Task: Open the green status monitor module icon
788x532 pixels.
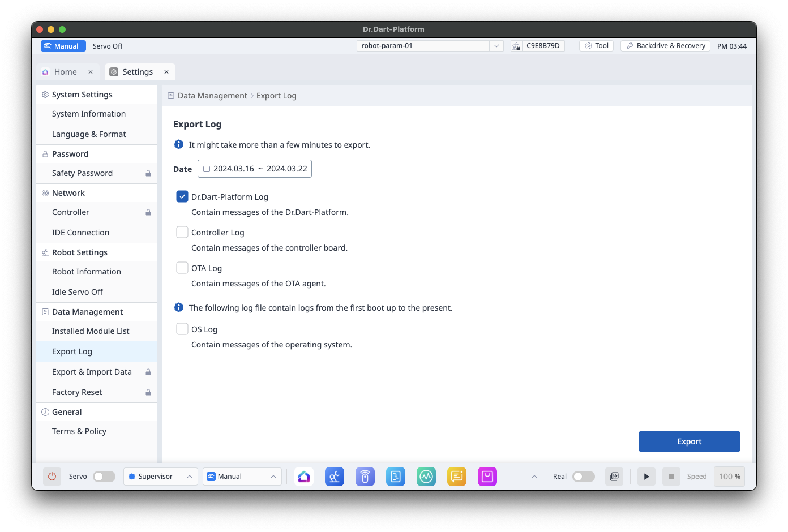Action: click(x=426, y=477)
